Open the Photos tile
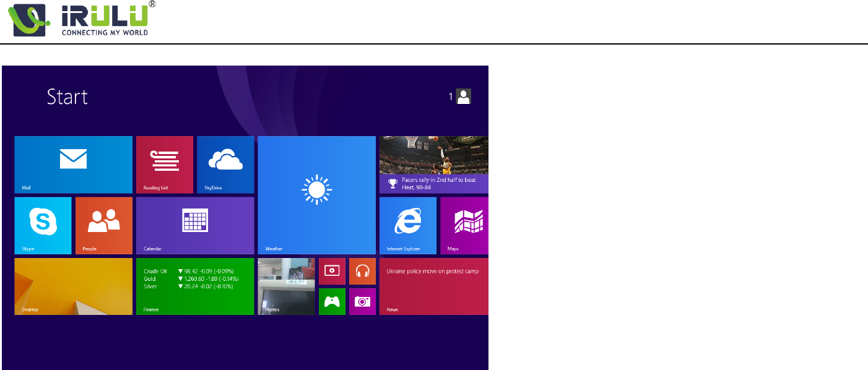Image resolution: width=868 pixels, height=370 pixels. coord(286,286)
